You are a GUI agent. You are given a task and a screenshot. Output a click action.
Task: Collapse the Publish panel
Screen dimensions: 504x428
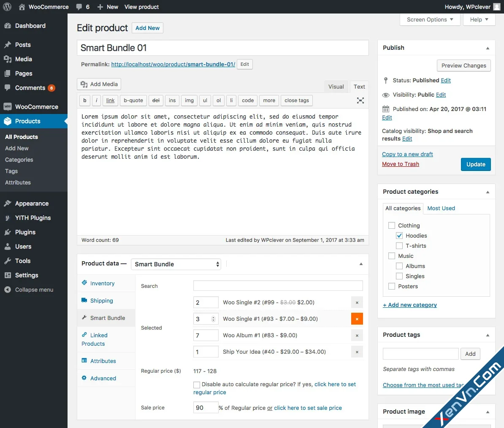pyautogui.click(x=488, y=48)
